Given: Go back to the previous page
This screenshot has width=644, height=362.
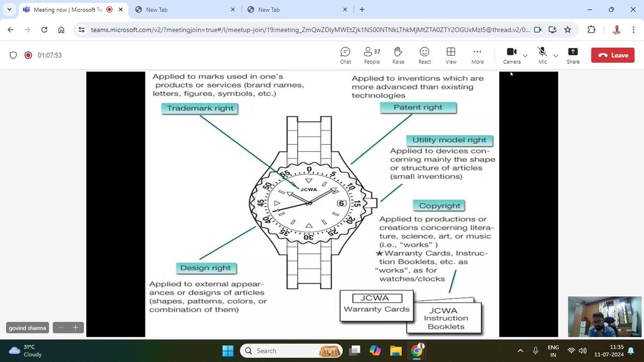Looking at the screenshot, I should coord(11,30).
